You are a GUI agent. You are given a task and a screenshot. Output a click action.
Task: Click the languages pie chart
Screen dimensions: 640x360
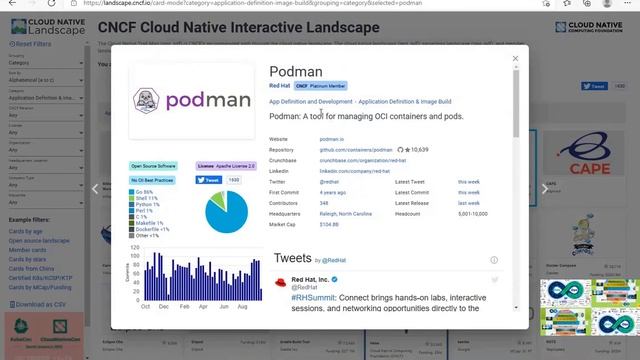226,212
